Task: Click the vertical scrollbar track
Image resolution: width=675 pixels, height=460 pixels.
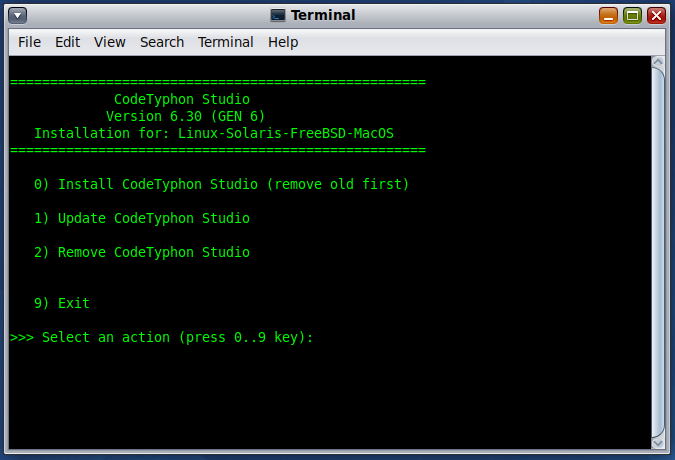Action: point(658,252)
